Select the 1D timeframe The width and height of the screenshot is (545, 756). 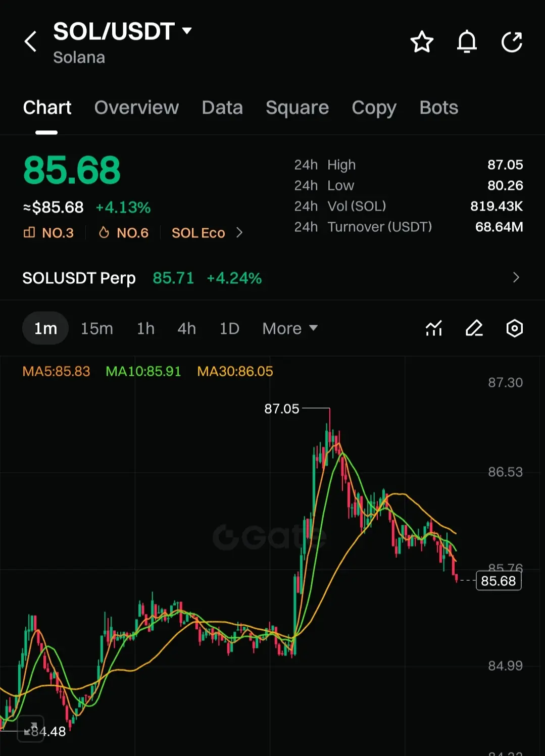pyautogui.click(x=229, y=329)
